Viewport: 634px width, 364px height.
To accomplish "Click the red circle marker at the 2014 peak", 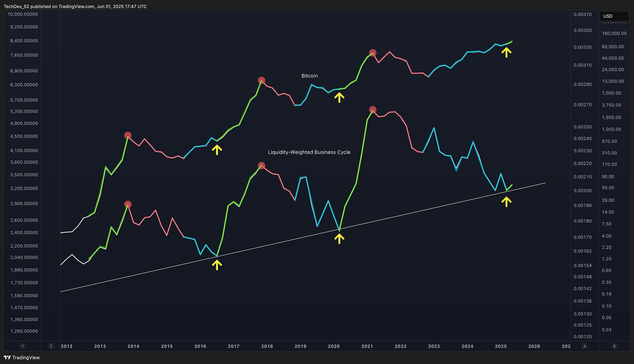I will pyautogui.click(x=128, y=136).
